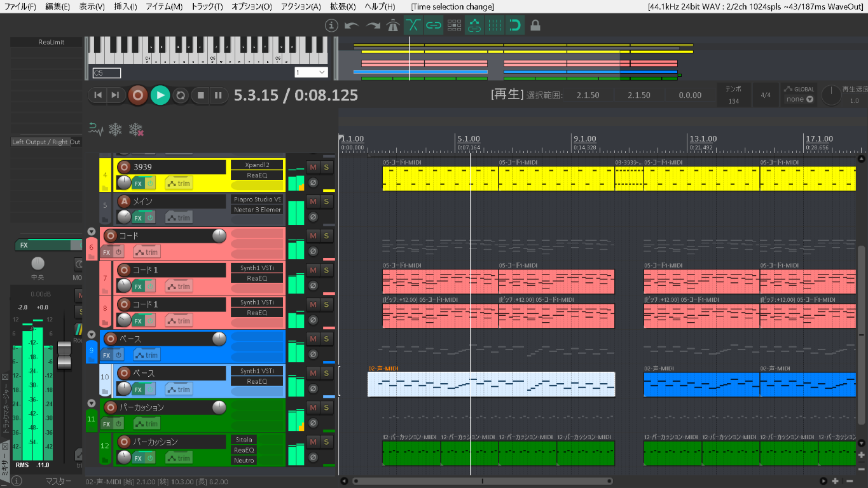
Task: Open the 挿入(I) menu
Action: pos(125,6)
